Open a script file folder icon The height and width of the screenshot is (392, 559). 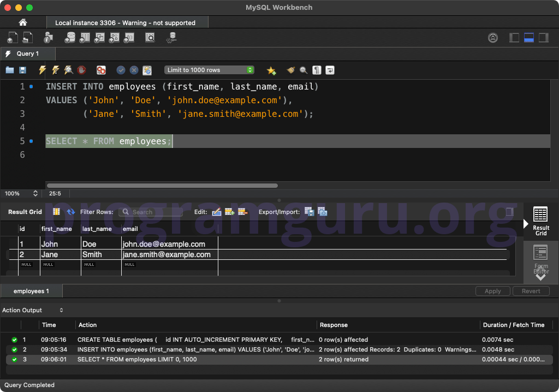pos(10,70)
